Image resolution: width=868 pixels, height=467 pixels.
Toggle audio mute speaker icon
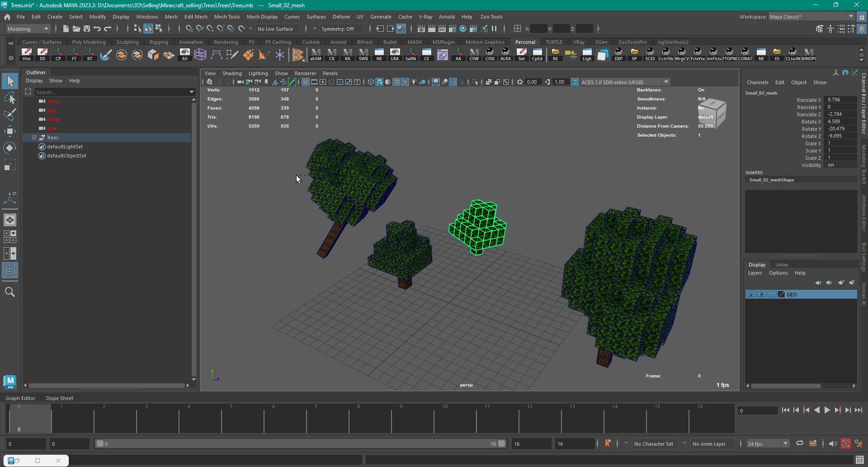coord(833,443)
